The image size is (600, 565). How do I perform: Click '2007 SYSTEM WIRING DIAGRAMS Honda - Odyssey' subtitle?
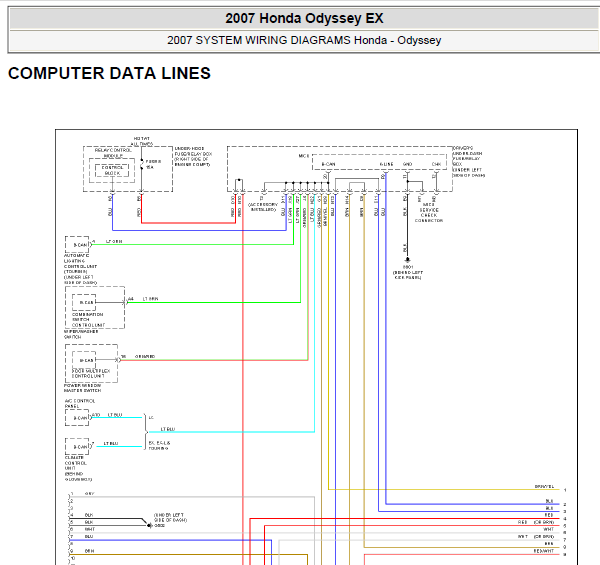coord(304,40)
